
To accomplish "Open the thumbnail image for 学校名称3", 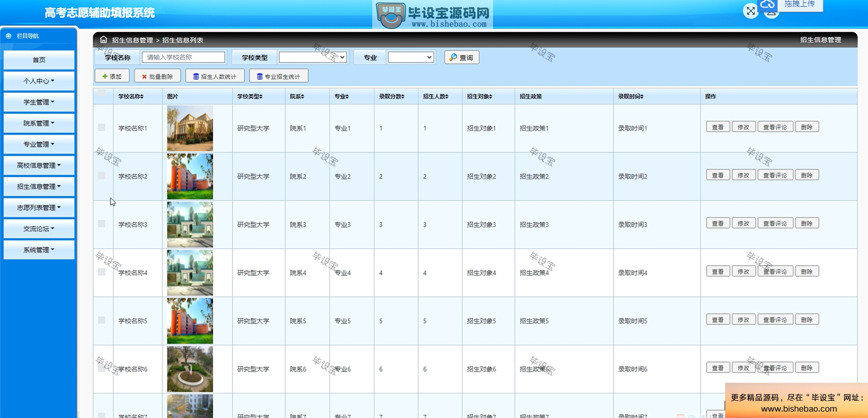I will [190, 224].
